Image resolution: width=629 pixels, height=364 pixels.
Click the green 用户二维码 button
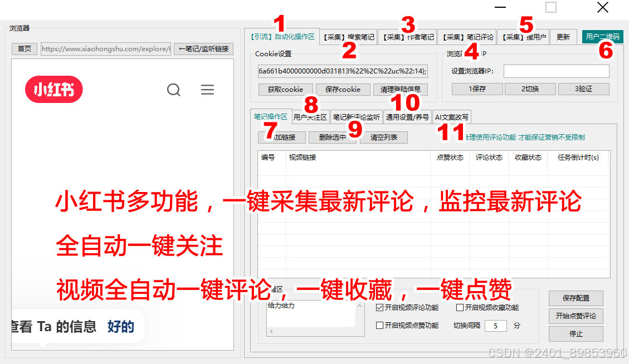[602, 37]
